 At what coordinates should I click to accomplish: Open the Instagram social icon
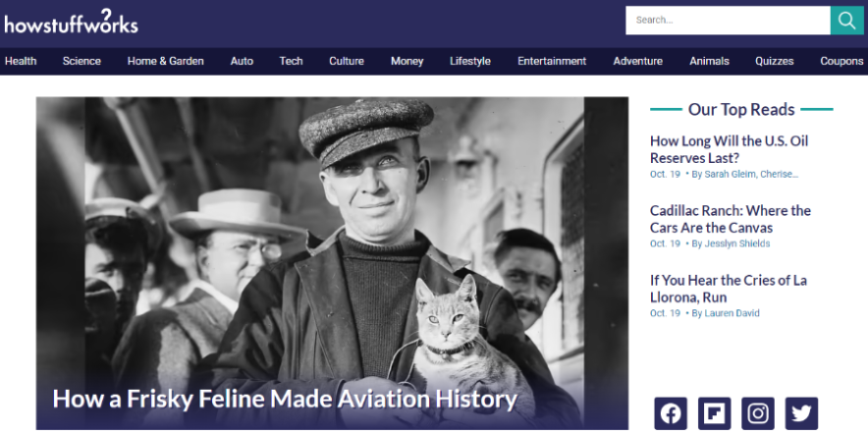point(758,413)
